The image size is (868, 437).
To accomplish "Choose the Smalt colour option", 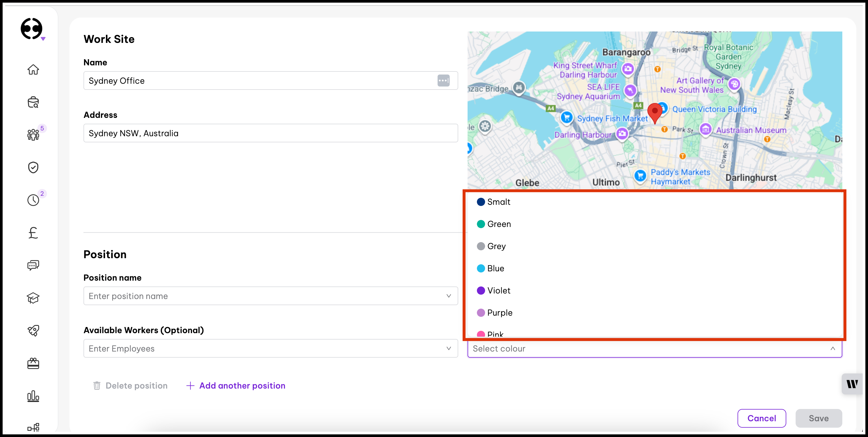I will point(499,202).
